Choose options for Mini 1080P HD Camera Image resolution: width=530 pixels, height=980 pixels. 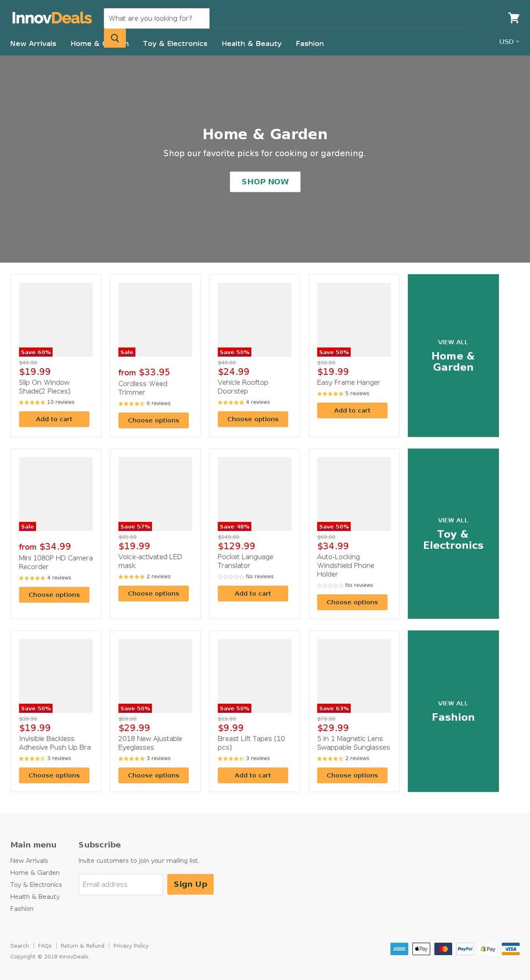point(54,595)
